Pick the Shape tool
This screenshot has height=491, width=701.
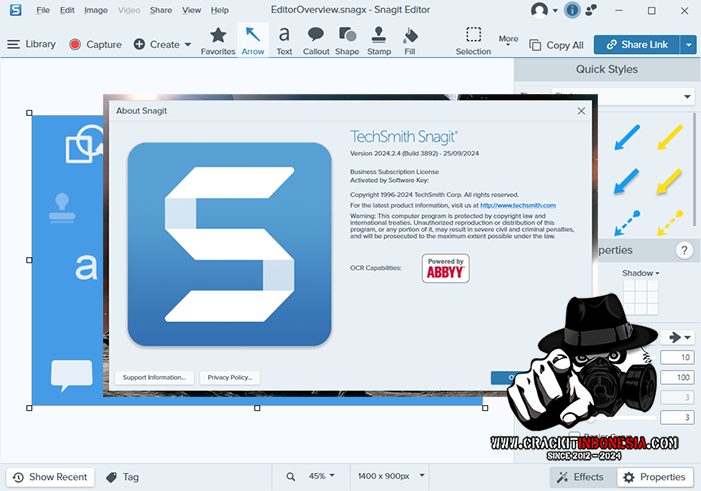point(347,39)
